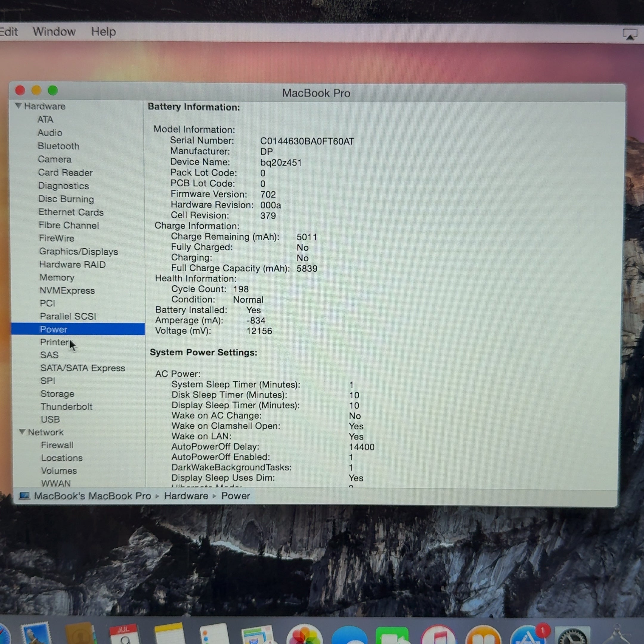Select Disc Burning in the sidebar
The height and width of the screenshot is (644, 644).
pyautogui.click(x=66, y=199)
